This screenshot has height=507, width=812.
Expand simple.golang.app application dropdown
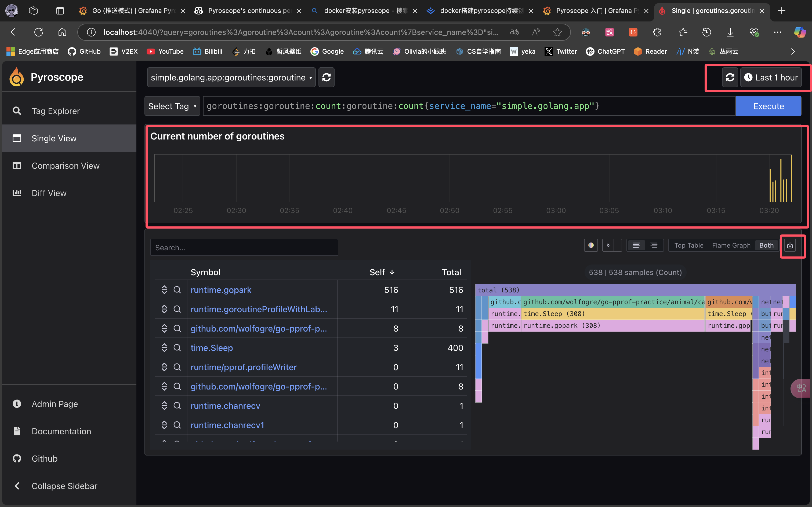click(x=231, y=78)
